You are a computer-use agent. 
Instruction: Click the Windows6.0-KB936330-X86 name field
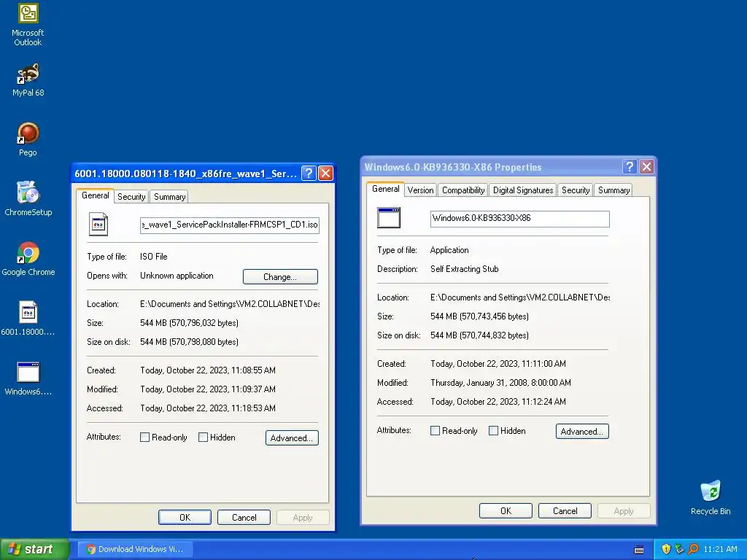519,219
